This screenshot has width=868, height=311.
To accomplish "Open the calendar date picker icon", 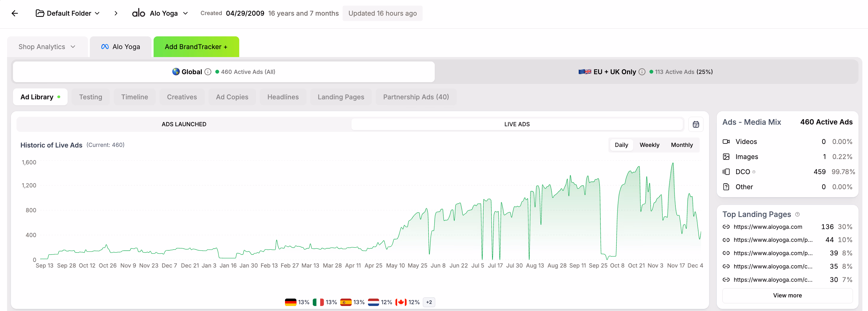I will point(696,124).
